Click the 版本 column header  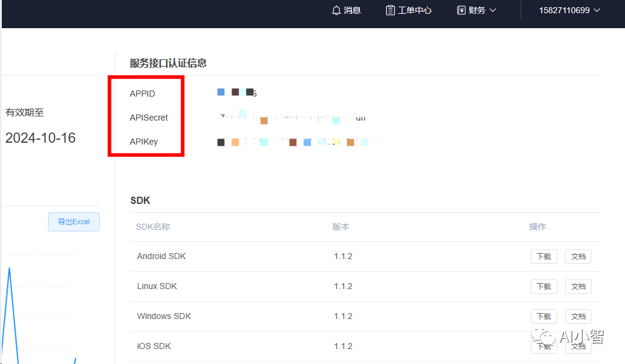[x=341, y=227]
